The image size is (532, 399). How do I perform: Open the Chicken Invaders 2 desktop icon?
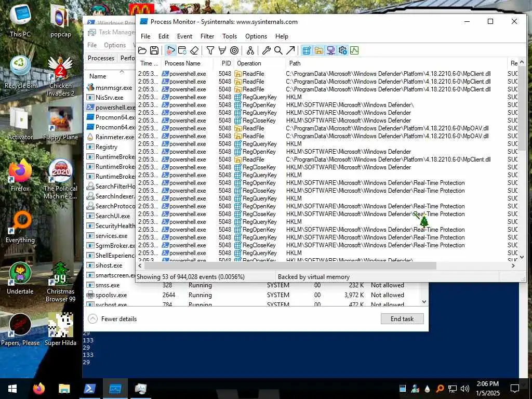[60, 76]
